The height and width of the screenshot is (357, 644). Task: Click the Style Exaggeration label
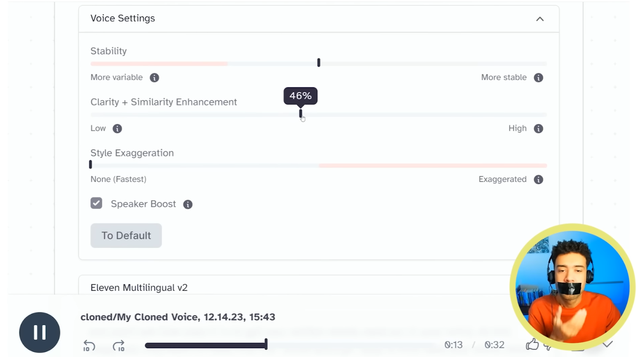[x=132, y=153]
